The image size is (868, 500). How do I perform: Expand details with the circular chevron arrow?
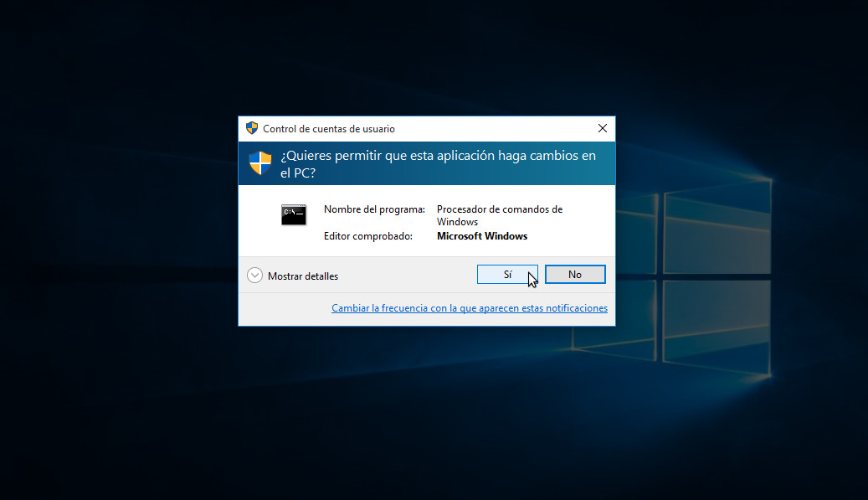pyautogui.click(x=255, y=276)
